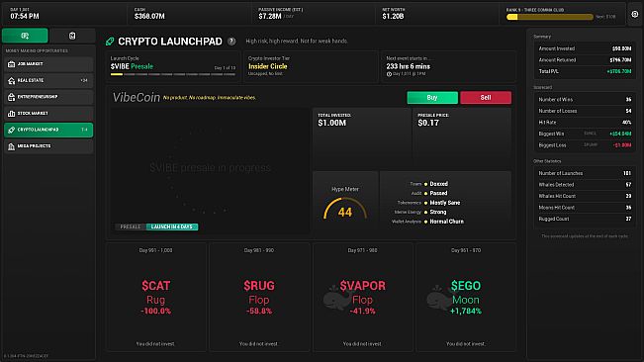Click the Tokenomics Mostly Sane status dot
Viewport: 644px width, 362px height.
click(426, 203)
